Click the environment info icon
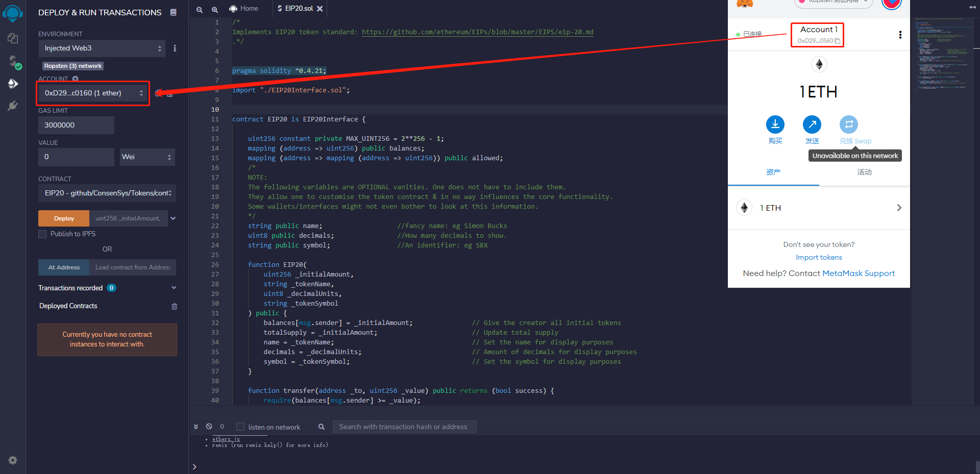The height and width of the screenshot is (474, 980). point(175,48)
